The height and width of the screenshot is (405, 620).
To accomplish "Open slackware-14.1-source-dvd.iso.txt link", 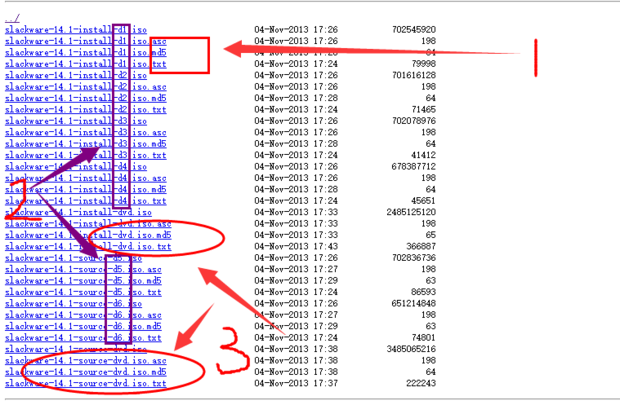I will [86, 384].
